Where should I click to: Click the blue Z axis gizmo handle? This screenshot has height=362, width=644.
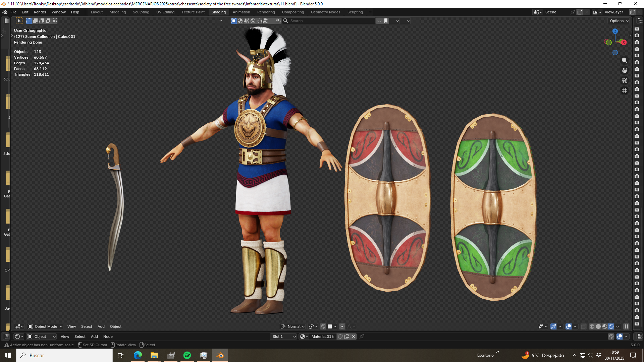pos(615,31)
